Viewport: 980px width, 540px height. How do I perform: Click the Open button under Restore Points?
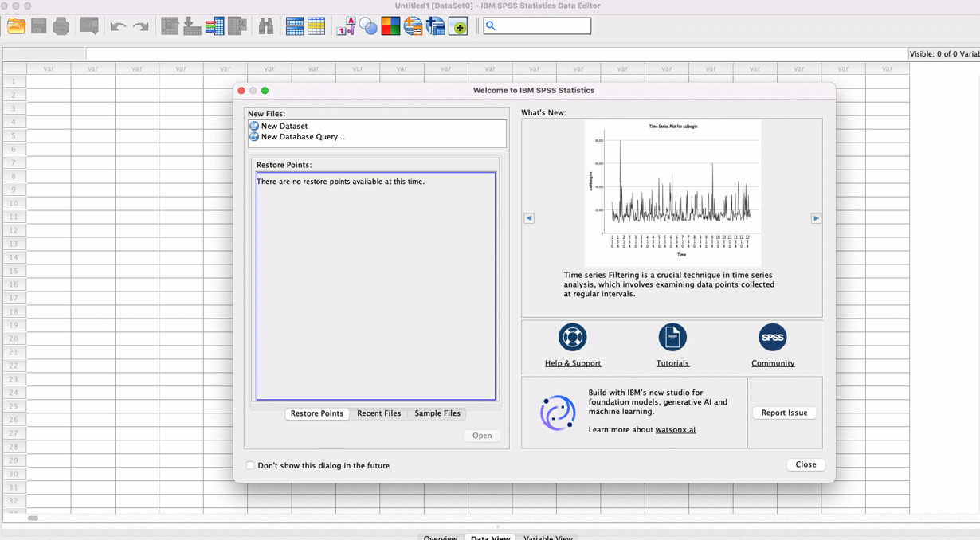(482, 436)
